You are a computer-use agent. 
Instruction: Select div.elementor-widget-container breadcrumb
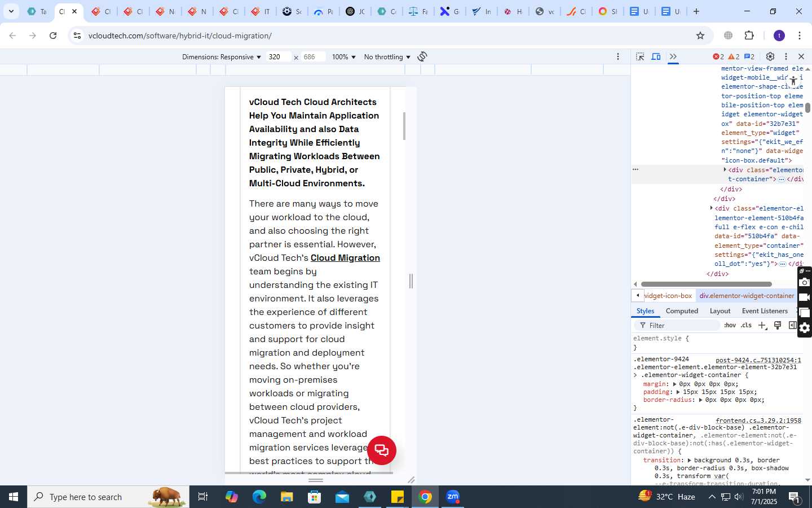tap(747, 296)
